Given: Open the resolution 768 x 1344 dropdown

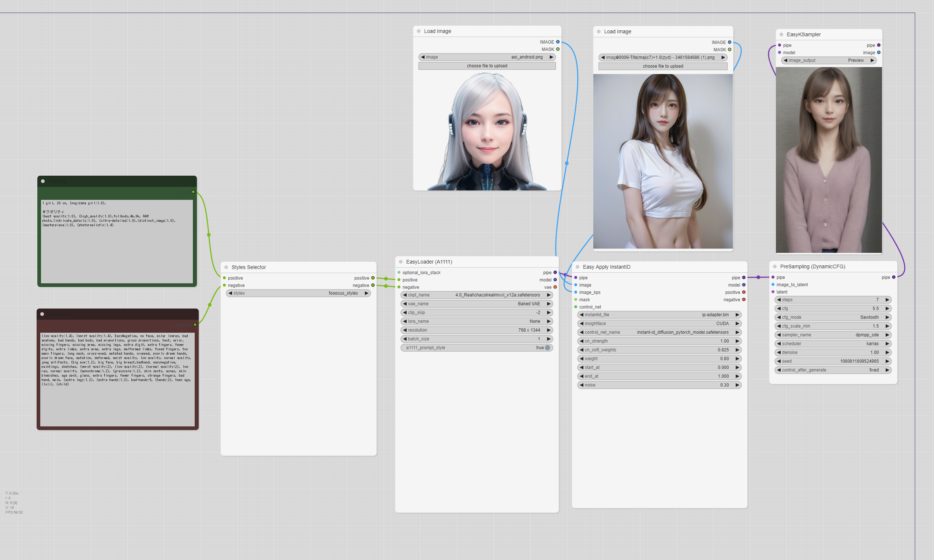Looking at the screenshot, I should (x=477, y=330).
